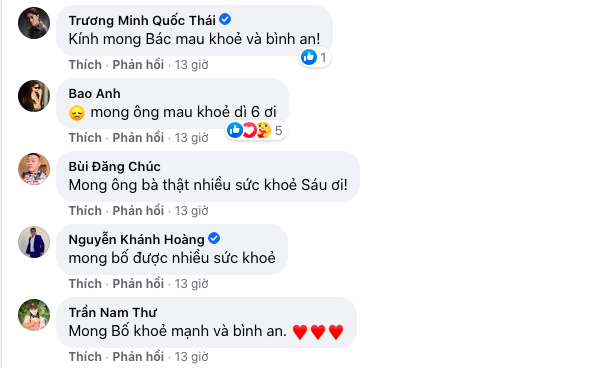This screenshot has width=593, height=368.
Task: Click verified badge beside Nguyễn Khánh Hoàng
Action: point(214,239)
